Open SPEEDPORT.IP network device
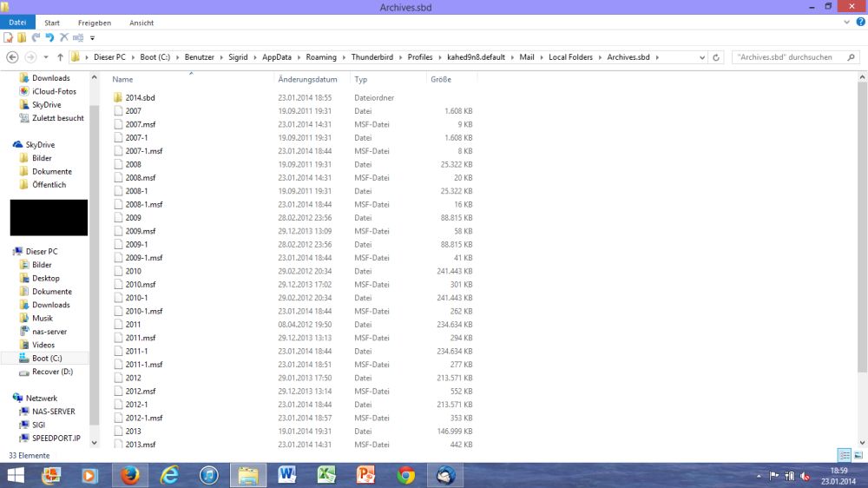This screenshot has height=488, width=868. pos(56,439)
